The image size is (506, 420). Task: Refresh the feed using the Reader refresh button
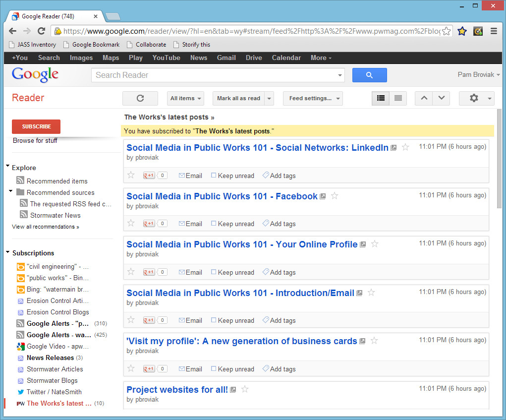coord(140,98)
